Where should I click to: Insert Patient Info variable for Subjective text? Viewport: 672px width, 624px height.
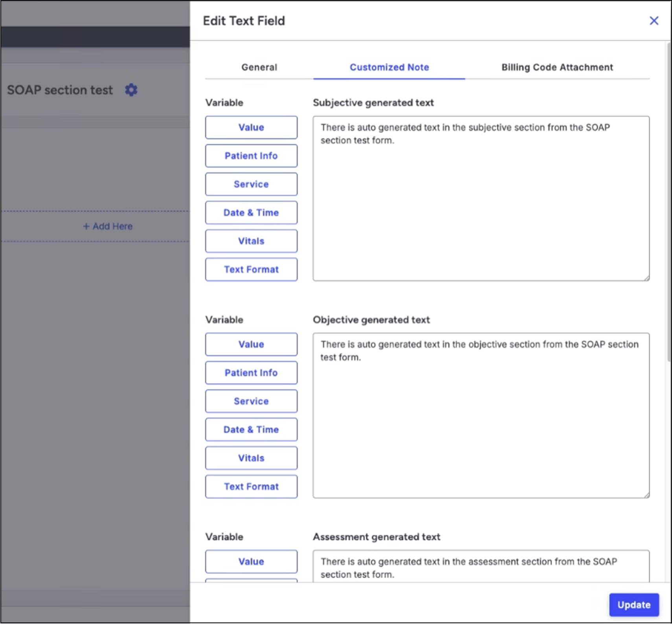(251, 156)
